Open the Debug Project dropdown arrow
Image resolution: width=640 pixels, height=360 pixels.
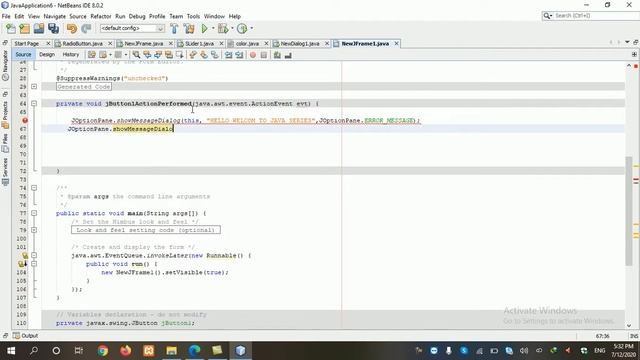pos(232,29)
